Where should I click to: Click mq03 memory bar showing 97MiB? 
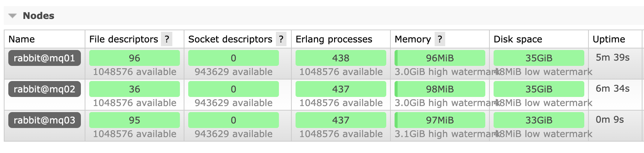tap(440, 120)
